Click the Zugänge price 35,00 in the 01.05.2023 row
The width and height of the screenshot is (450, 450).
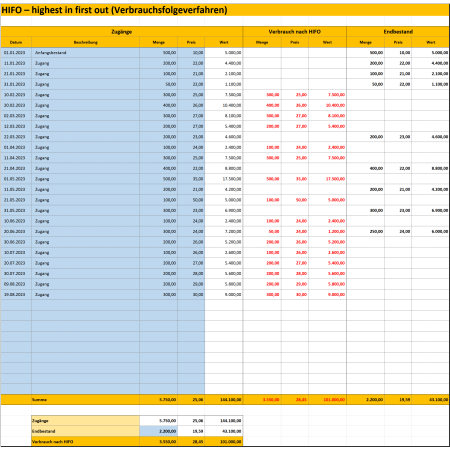(191, 179)
